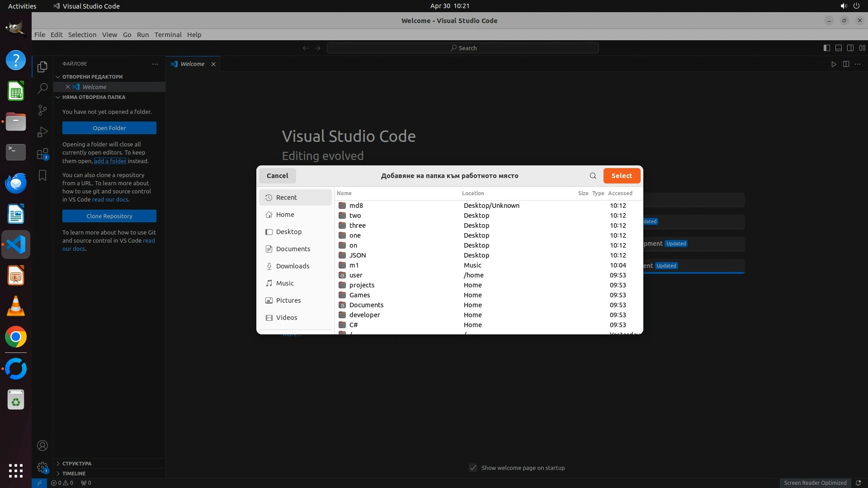This screenshot has height=488, width=868.
Task: Toggle the bottom panel layout icon
Action: pyautogui.click(x=838, y=48)
